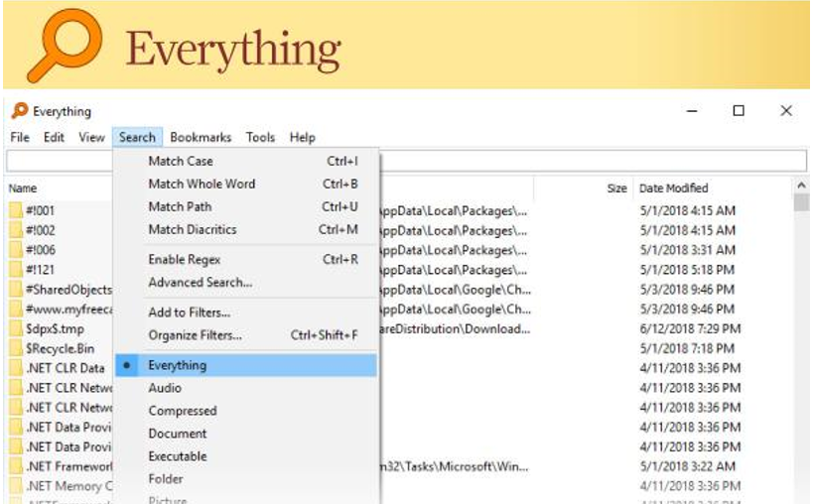Maximize the Everything window
813x504 pixels.
coord(739,111)
